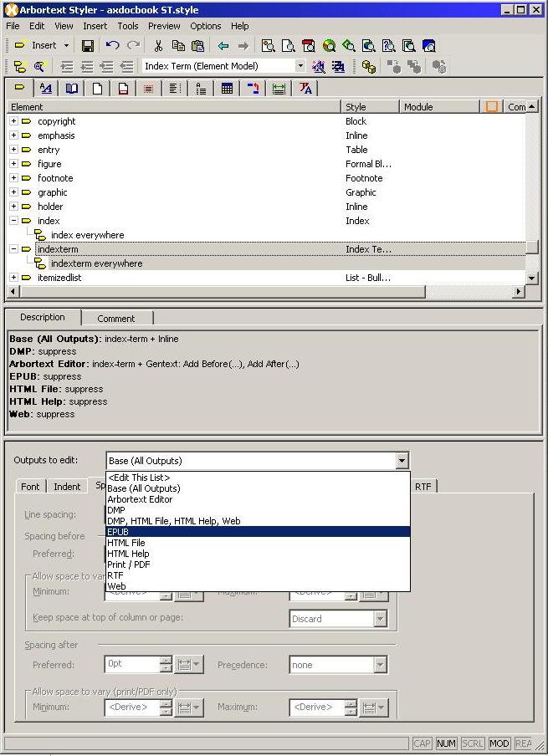This screenshot has width=548, height=756.
Task: Open the Options menu
Action: 206,26
